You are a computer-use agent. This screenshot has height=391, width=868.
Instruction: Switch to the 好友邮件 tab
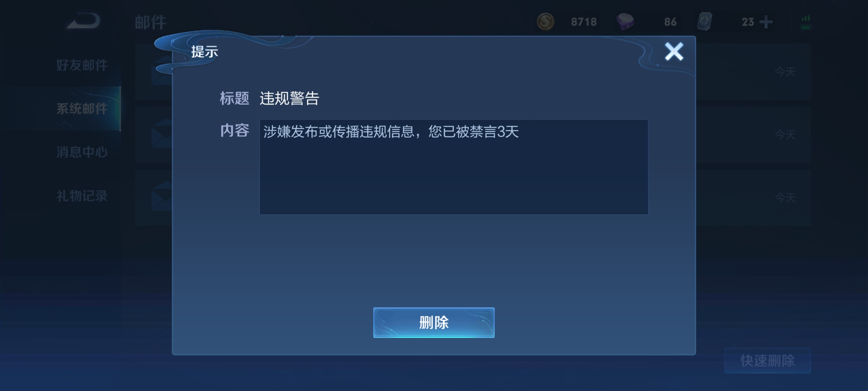coord(82,65)
